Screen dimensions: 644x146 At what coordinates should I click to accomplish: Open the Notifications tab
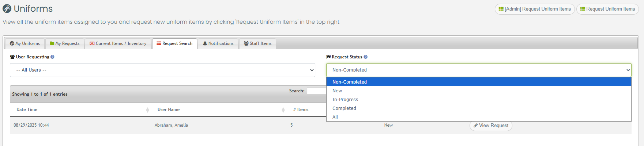point(218,43)
